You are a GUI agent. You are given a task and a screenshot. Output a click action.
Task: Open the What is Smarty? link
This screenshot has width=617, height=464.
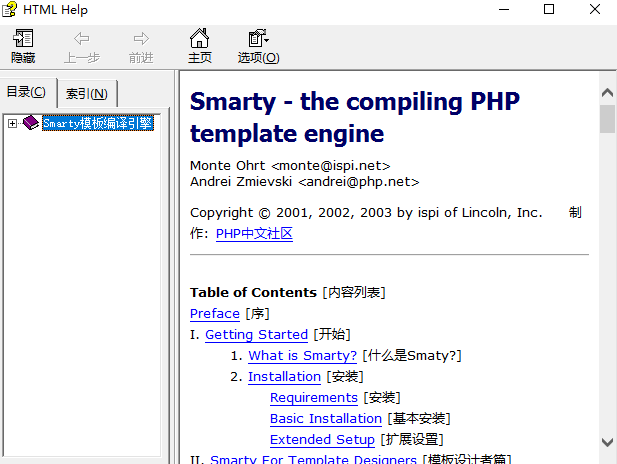click(302, 356)
